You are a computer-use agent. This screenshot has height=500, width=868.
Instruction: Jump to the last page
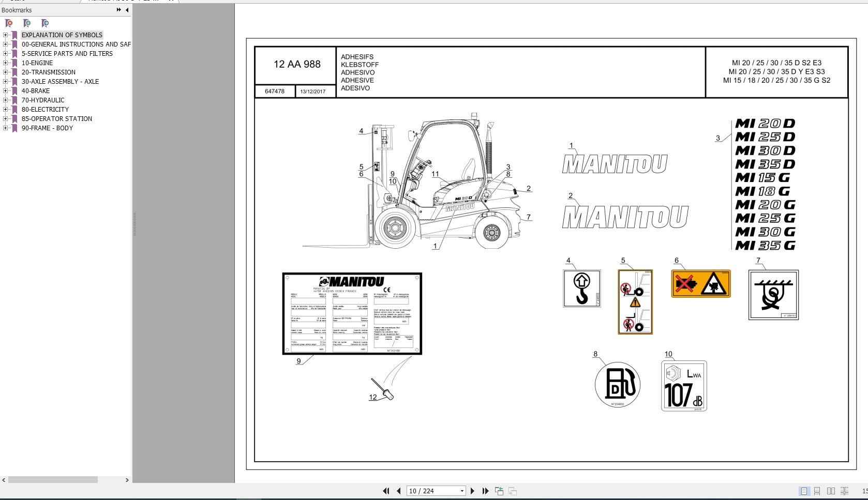point(485,491)
